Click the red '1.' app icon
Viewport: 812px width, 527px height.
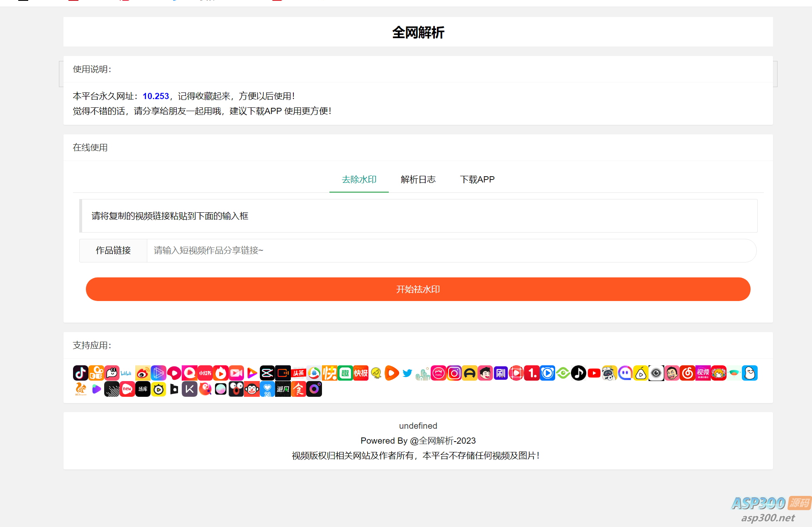(x=532, y=373)
